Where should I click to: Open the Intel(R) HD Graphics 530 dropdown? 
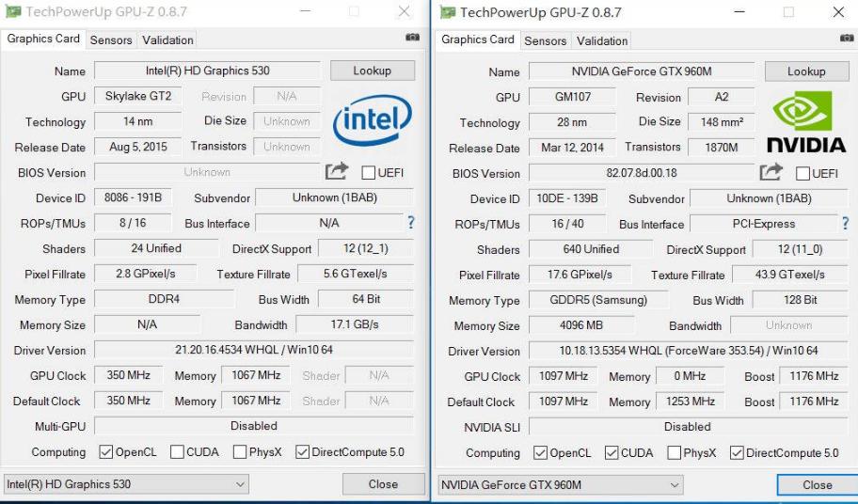(126, 484)
